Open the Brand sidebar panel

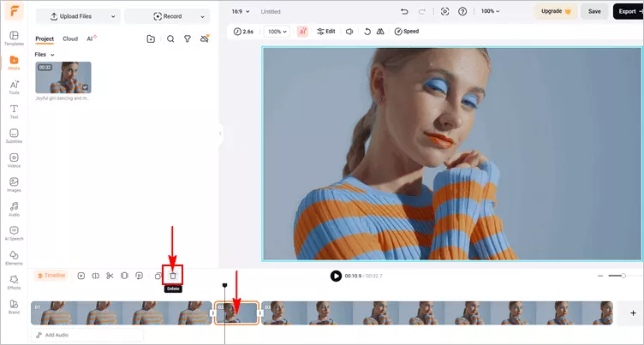click(14, 306)
